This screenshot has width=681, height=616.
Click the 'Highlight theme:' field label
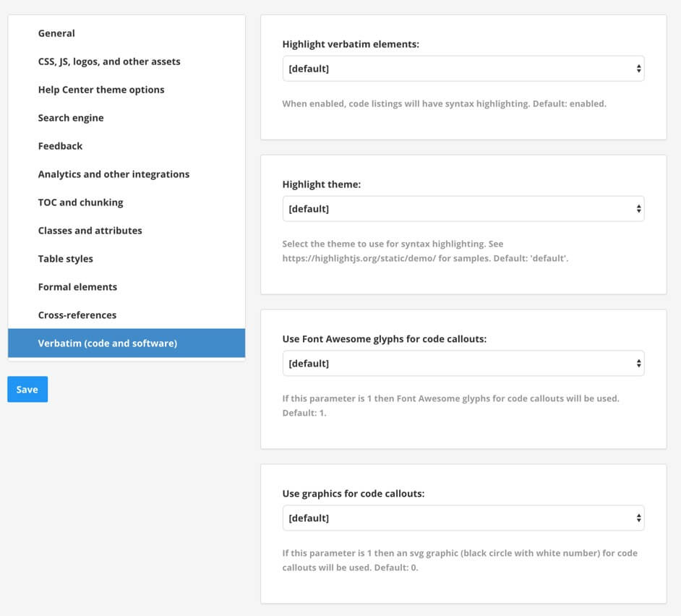[x=321, y=184]
